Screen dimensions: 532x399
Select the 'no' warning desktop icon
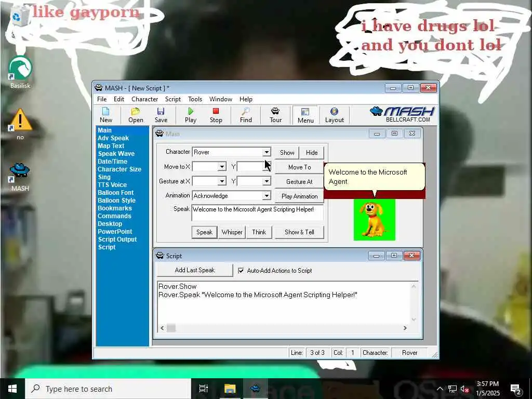20,124
